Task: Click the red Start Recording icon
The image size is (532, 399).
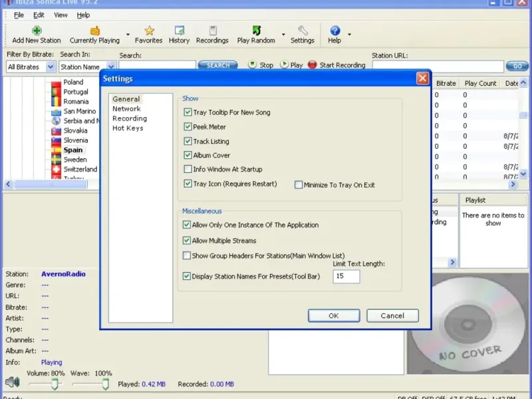Action: [312, 65]
